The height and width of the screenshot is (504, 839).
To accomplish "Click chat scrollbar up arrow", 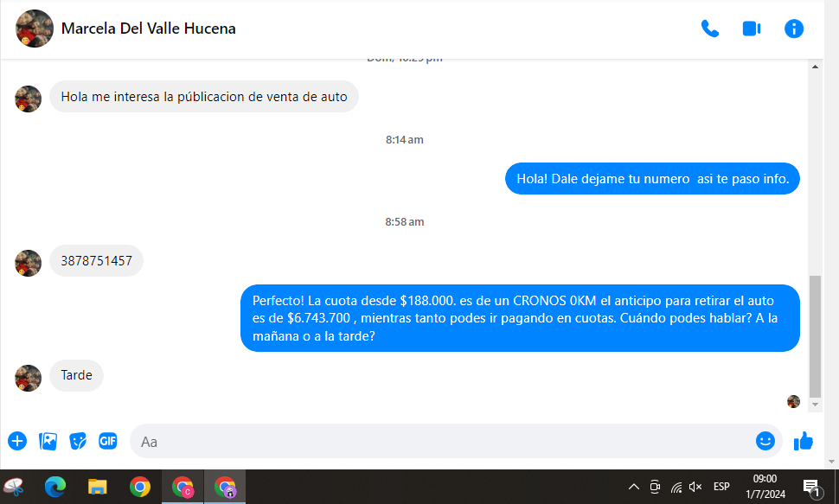I will click(x=815, y=67).
